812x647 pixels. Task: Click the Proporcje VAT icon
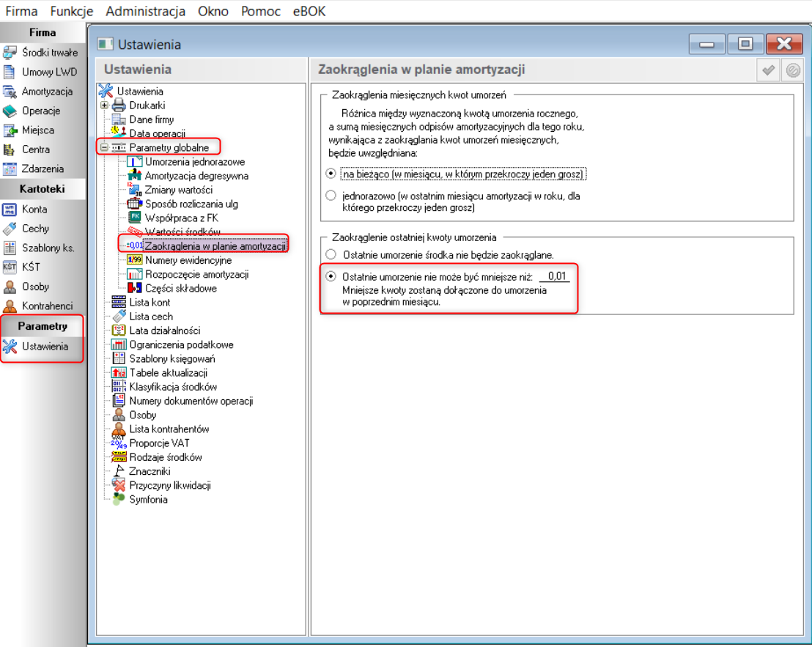click(x=119, y=443)
